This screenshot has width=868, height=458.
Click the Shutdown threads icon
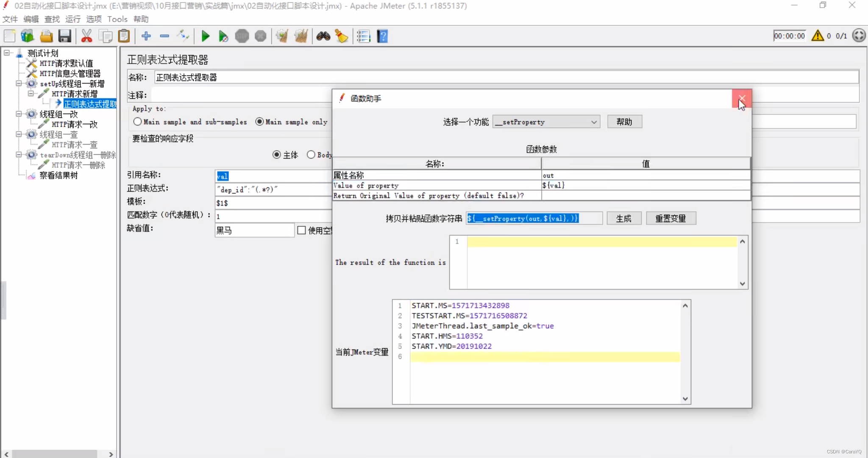(261, 36)
